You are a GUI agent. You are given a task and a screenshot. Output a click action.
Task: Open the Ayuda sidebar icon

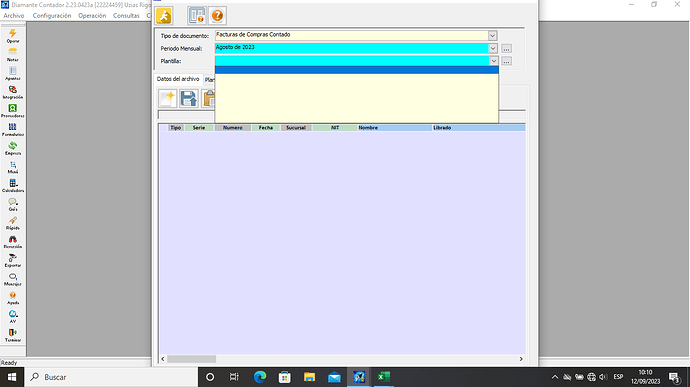coord(13,298)
